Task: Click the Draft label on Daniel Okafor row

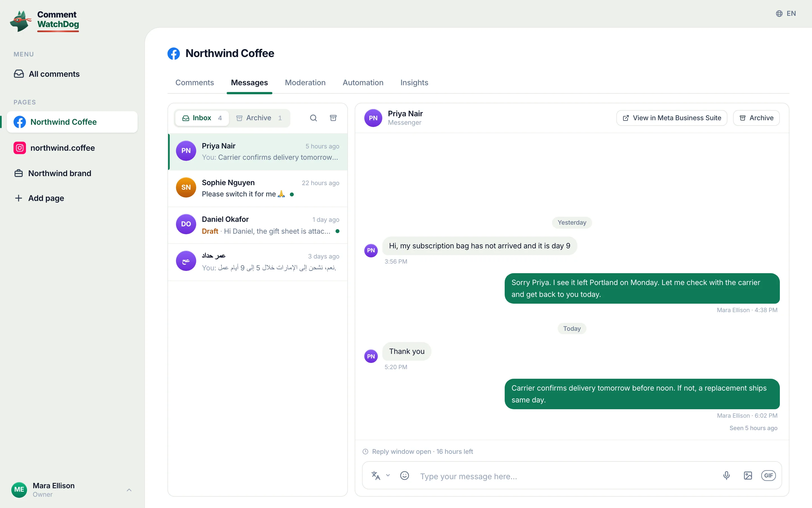Action: pyautogui.click(x=210, y=231)
